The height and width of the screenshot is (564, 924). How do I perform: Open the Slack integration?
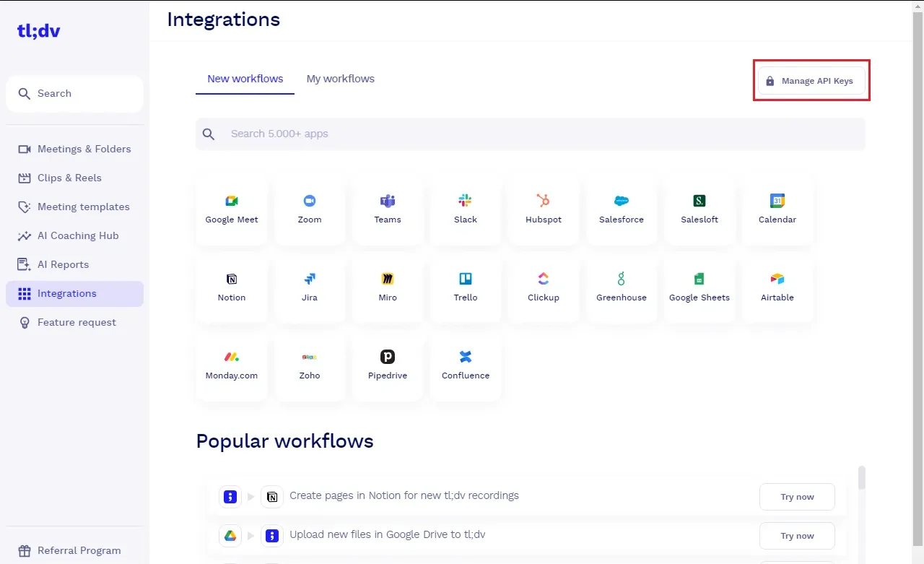[x=466, y=209]
